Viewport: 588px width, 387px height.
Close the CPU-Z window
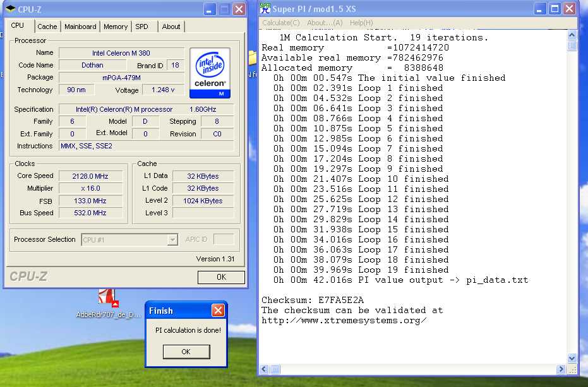tap(239, 9)
